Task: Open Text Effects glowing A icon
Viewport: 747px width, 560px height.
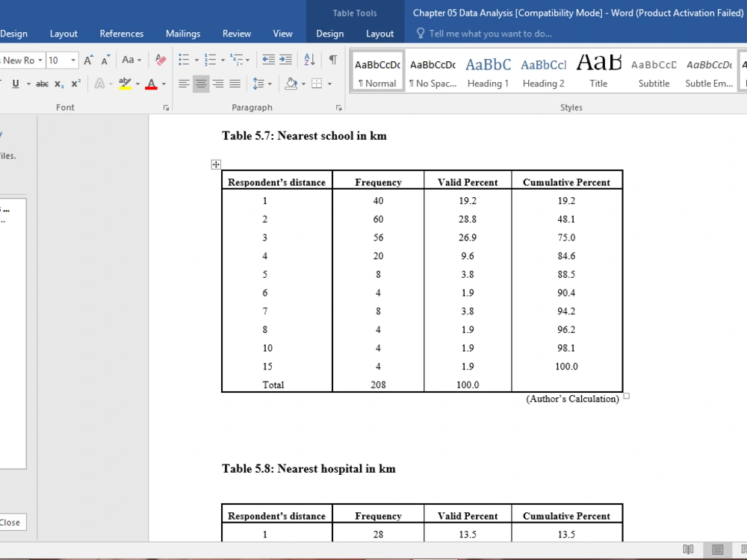Action: point(99,84)
